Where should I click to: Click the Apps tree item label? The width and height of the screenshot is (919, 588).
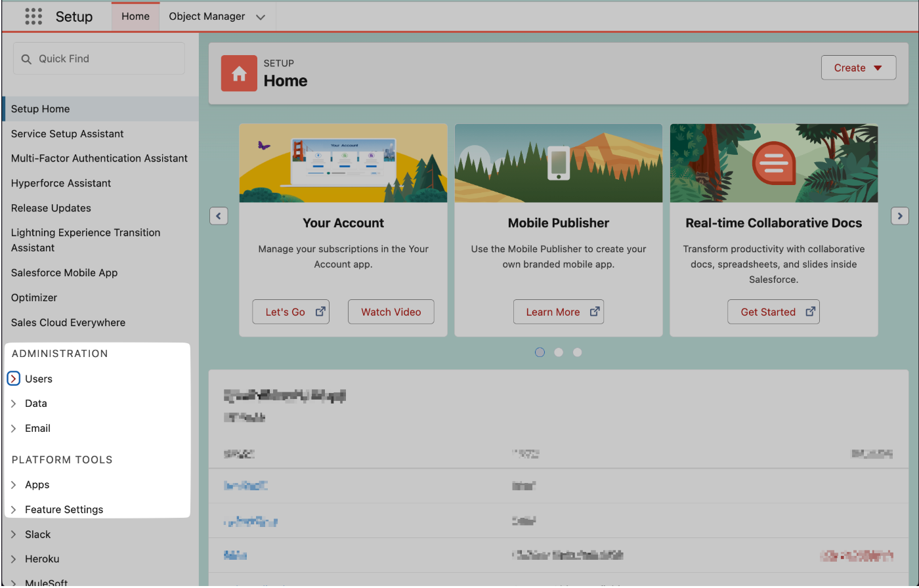click(37, 485)
